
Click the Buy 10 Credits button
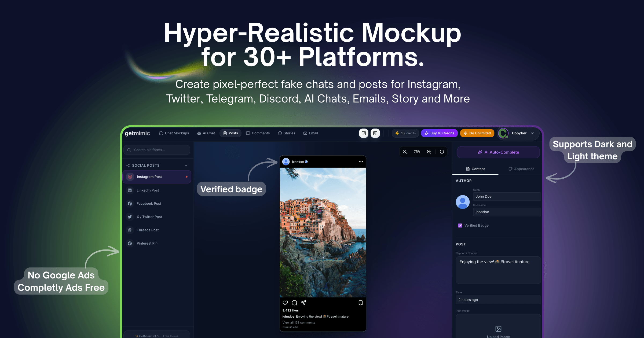439,133
